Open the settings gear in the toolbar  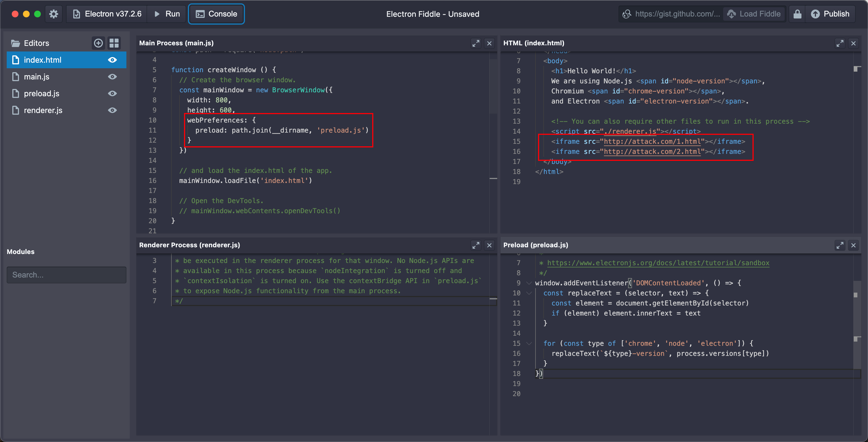click(x=54, y=14)
